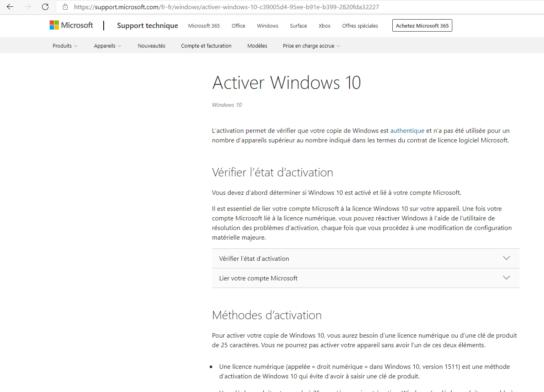The height and width of the screenshot is (392, 544).
Task: Reload the page with the refresh icon
Action: coord(45,7)
